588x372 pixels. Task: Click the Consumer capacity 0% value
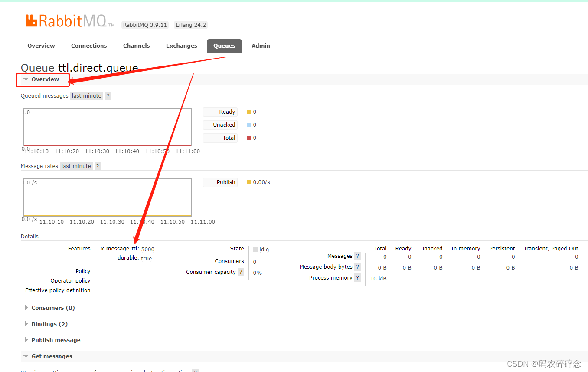pyautogui.click(x=258, y=273)
